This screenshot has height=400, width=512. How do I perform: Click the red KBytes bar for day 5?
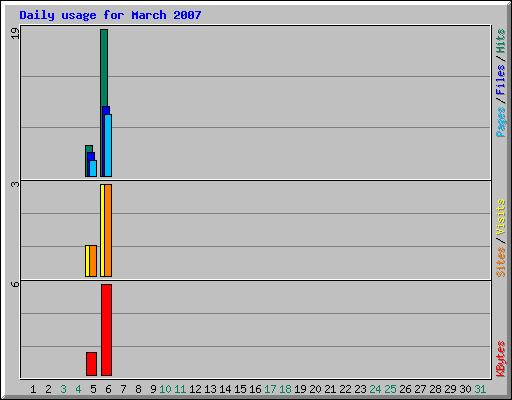point(91,364)
